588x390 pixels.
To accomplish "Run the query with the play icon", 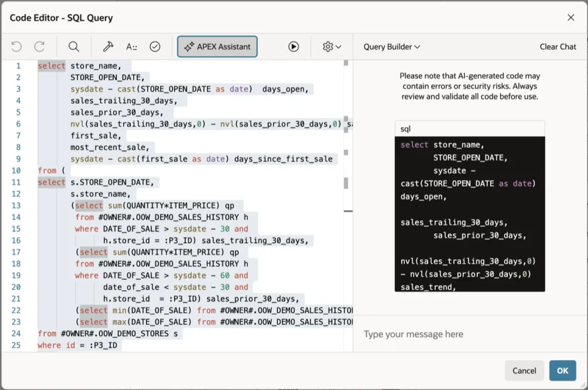I will pos(293,46).
